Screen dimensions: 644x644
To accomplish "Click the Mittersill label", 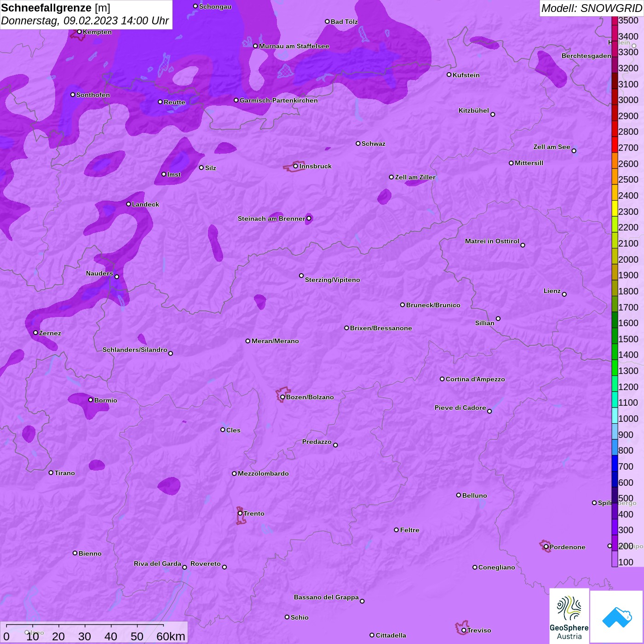I will point(529,163).
